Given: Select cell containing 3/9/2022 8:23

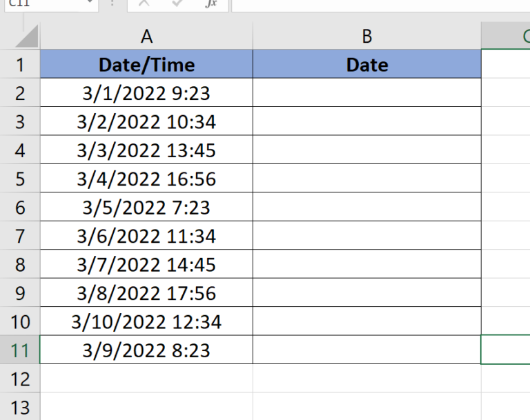Looking at the screenshot, I should [x=146, y=350].
